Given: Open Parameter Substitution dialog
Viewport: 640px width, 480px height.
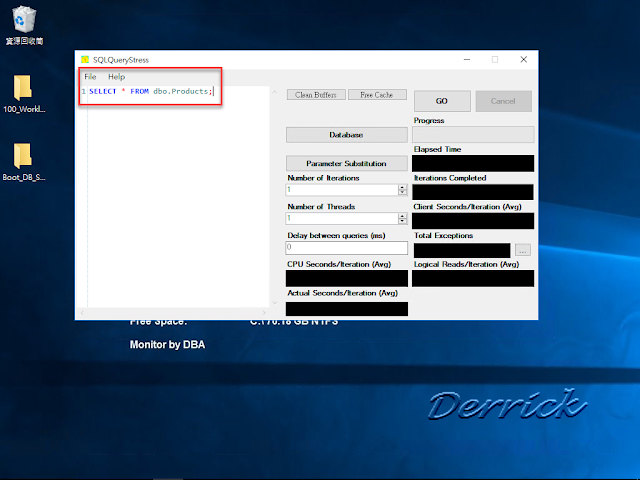Looking at the screenshot, I should click(347, 163).
